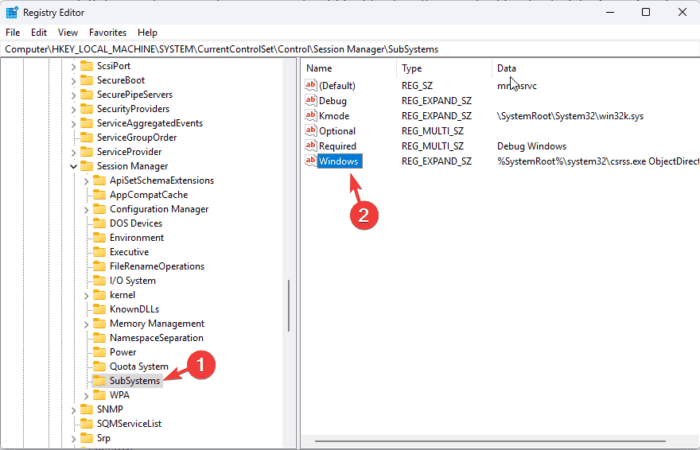This screenshot has height=450, width=700.
Task: Select the Kmode value name
Action: click(334, 116)
